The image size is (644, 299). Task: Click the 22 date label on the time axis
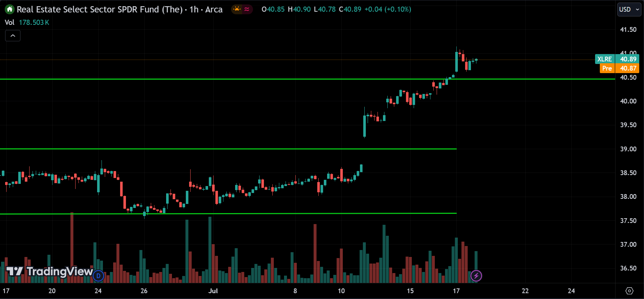coord(525,291)
